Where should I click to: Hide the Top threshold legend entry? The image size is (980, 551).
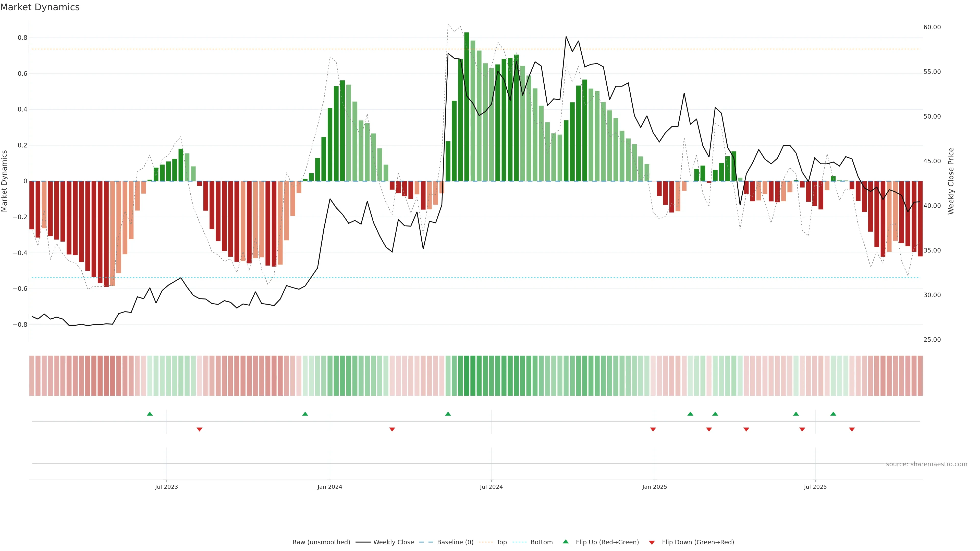(x=501, y=542)
